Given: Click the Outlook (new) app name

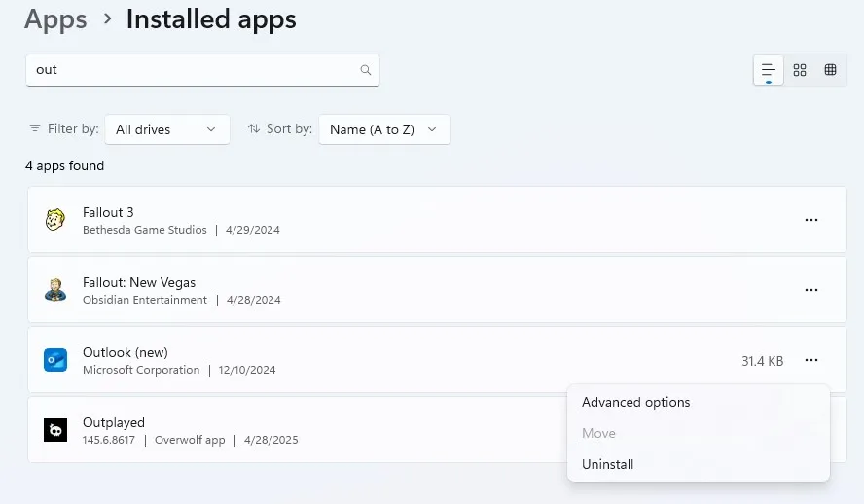Looking at the screenshot, I should 126,352.
